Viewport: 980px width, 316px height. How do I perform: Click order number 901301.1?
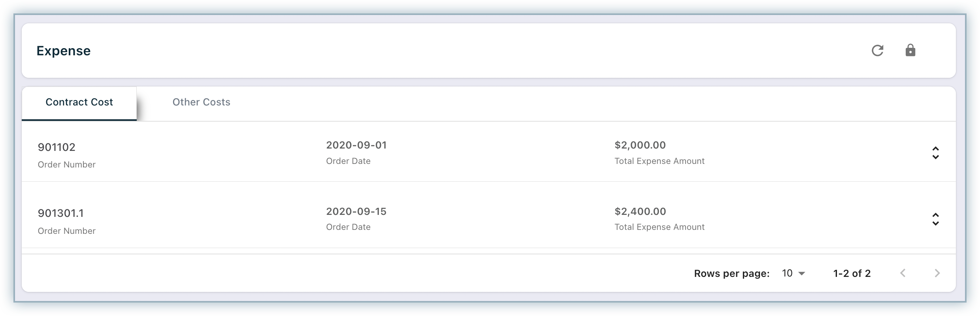(61, 213)
